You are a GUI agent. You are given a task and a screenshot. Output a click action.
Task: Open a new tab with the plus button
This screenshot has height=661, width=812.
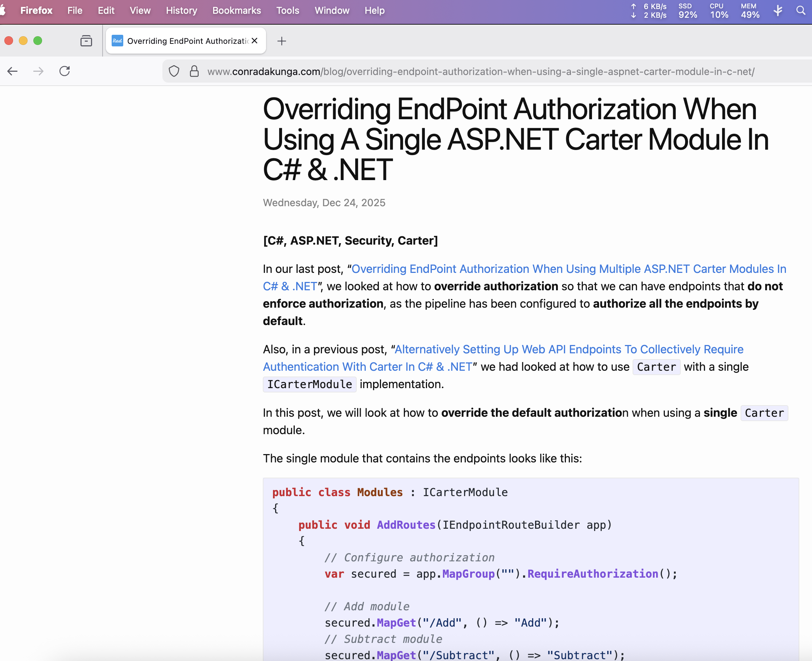click(x=281, y=41)
